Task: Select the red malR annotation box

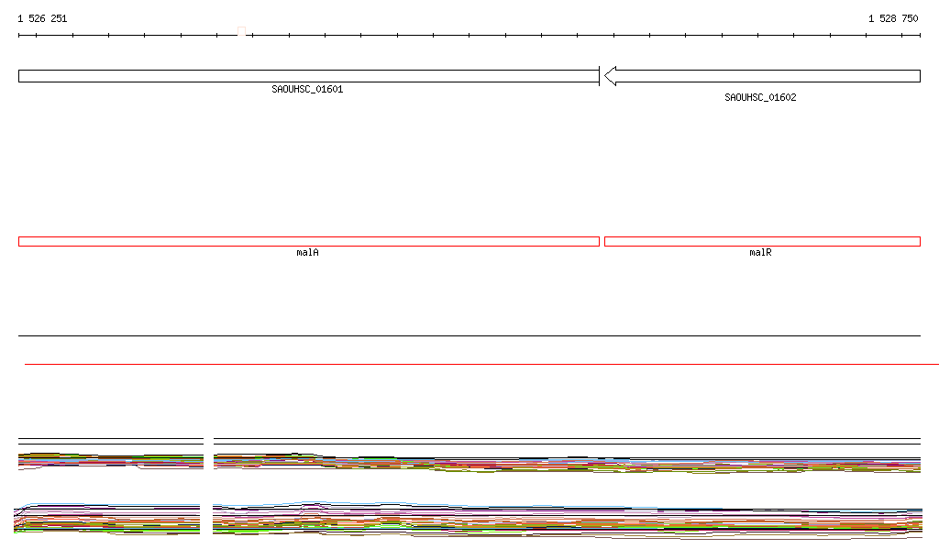Action: click(762, 242)
